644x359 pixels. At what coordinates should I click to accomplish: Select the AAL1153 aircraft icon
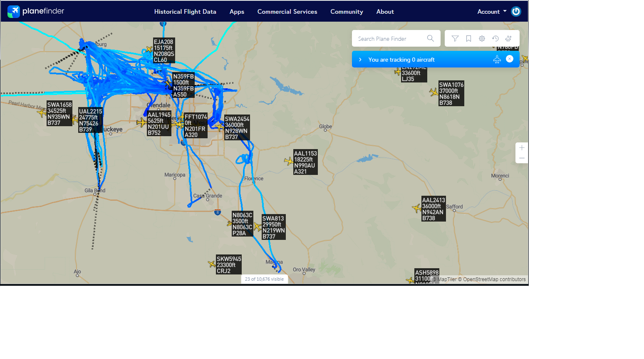tap(289, 161)
